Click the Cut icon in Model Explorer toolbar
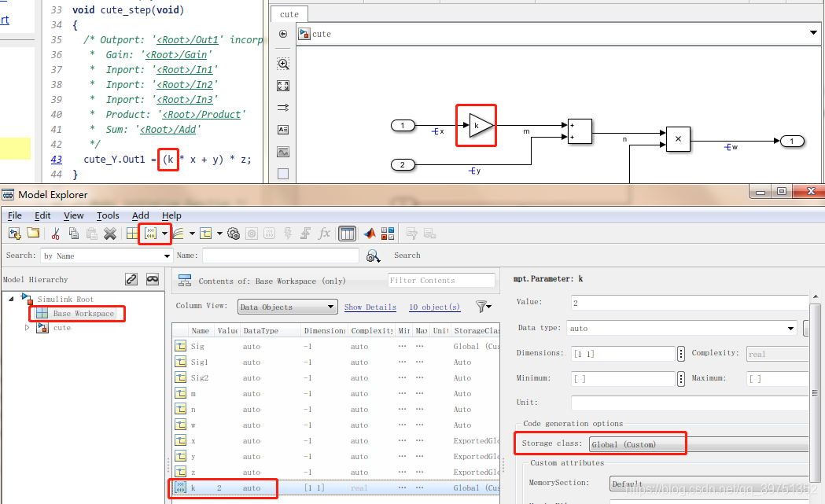Screen dimensions: 825x504 pos(56,234)
